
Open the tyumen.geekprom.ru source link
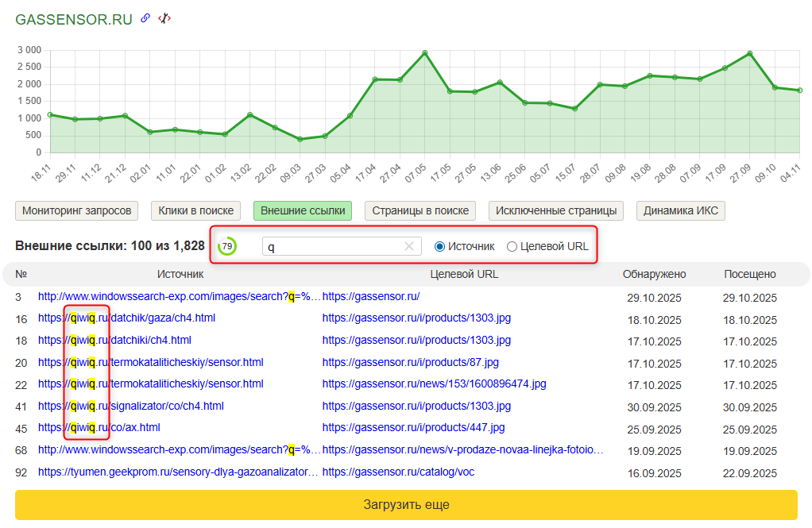click(x=179, y=472)
